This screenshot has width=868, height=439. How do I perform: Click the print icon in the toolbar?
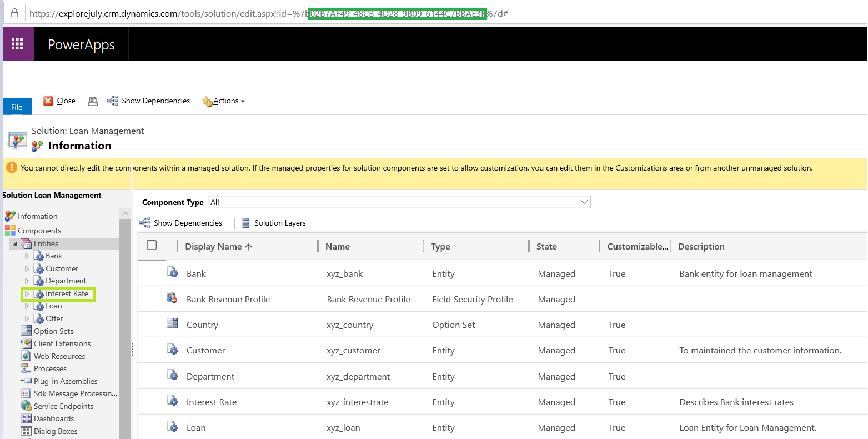tap(93, 101)
